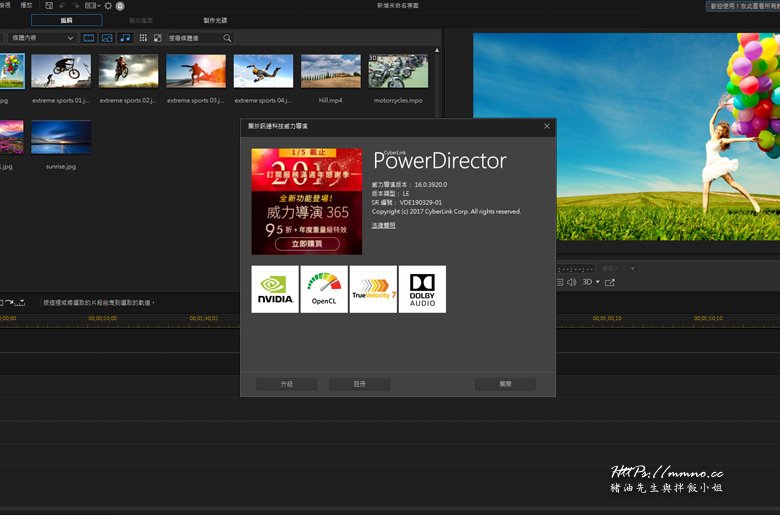Open the preferences gear icon
The height and width of the screenshot is (515, 780).
pos(108,6)
